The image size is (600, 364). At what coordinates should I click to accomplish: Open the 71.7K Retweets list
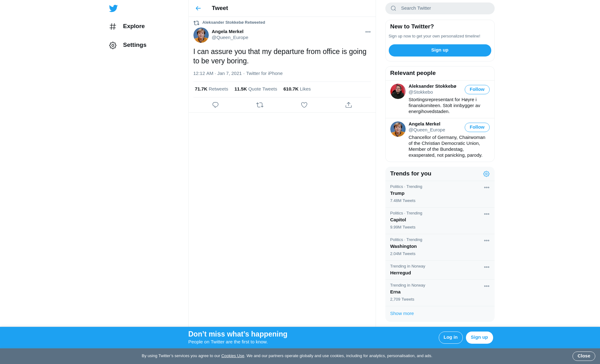tap(211, 89)
